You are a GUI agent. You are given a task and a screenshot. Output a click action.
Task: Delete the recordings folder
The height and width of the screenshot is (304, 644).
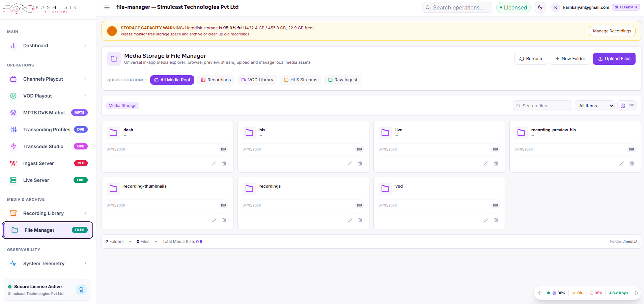pyautogui.click(x=360, y=220)
